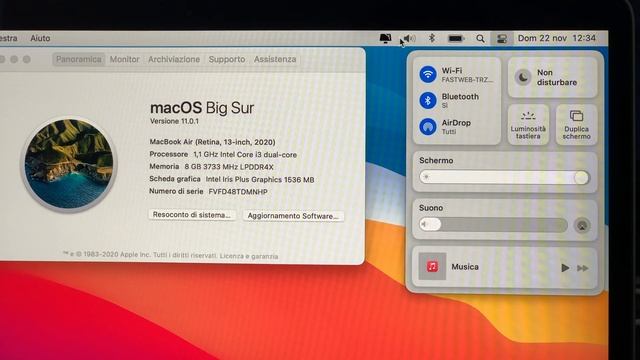Skip to next track in Musica

[582, 268]
